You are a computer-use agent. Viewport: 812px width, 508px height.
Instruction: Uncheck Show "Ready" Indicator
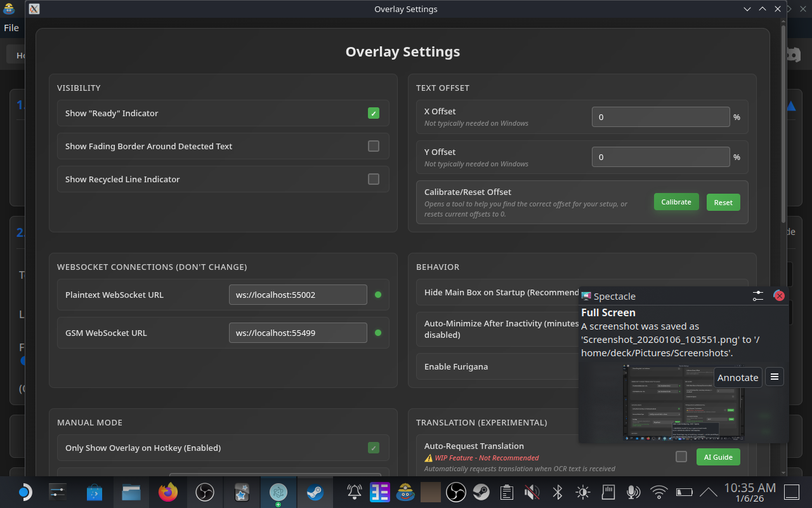point(374,113)
